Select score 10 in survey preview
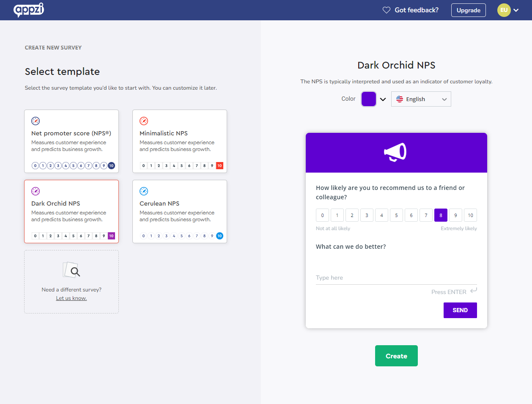 470,215
